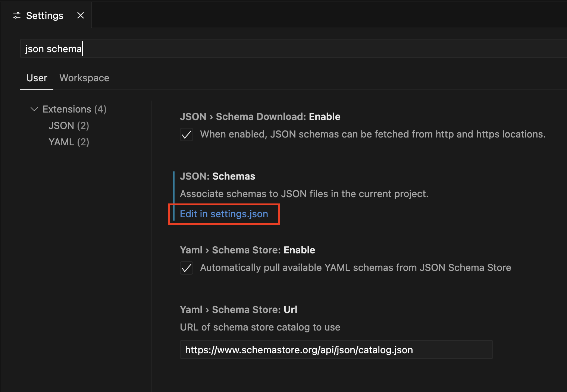Screen dimensions: 567x392
Task: Click the Extensions chevron arrow
Action: [x=34, y=109]
